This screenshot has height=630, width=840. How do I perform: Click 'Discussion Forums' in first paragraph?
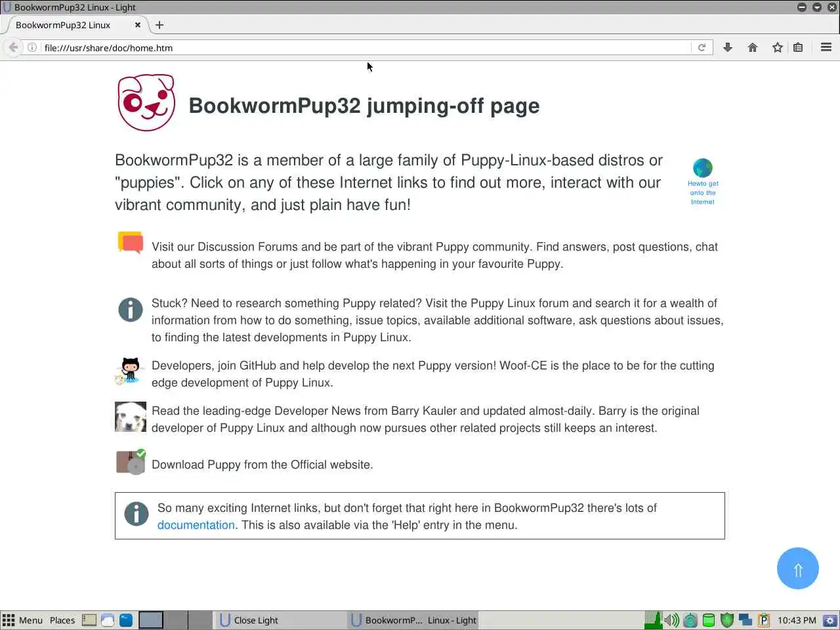click(x=247, y=247)
